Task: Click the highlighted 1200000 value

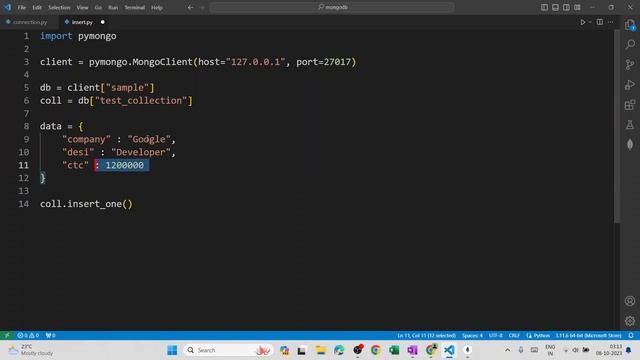Action: (124, 165)
